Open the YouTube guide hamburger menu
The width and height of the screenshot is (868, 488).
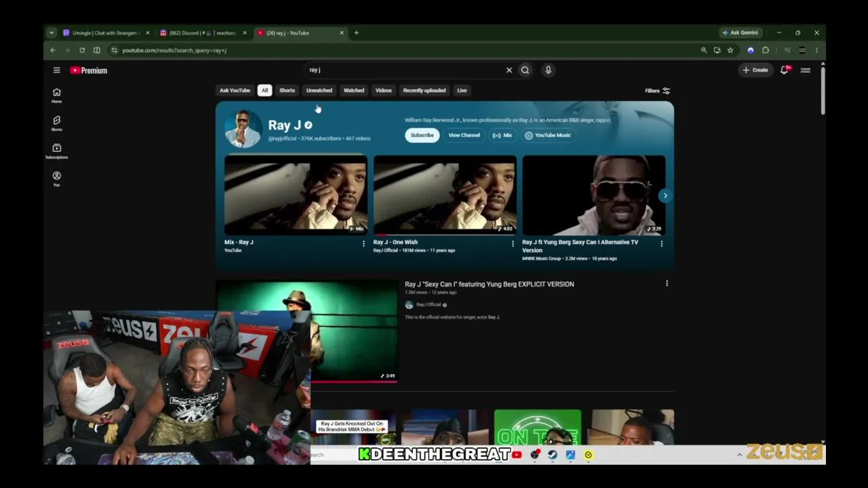coord(57,70)
